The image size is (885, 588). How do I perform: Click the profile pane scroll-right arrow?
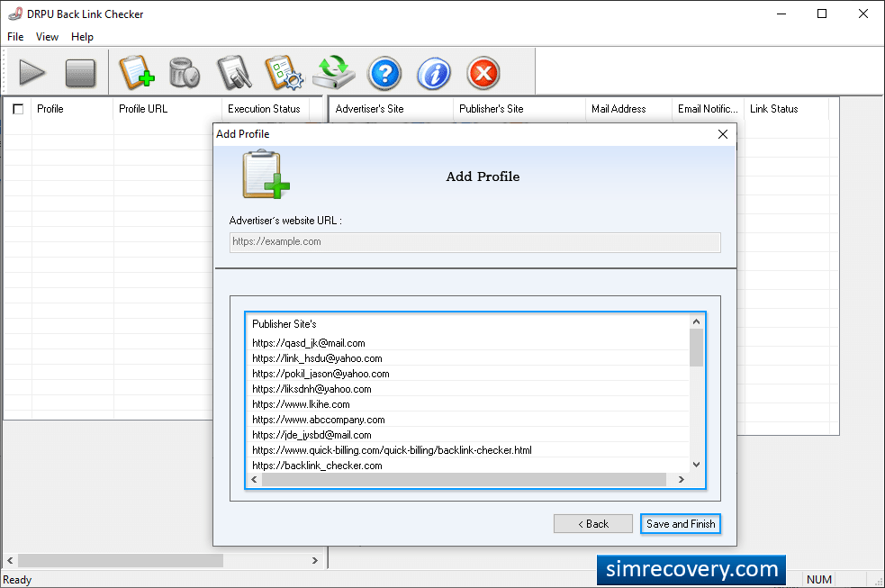point(315,560)
